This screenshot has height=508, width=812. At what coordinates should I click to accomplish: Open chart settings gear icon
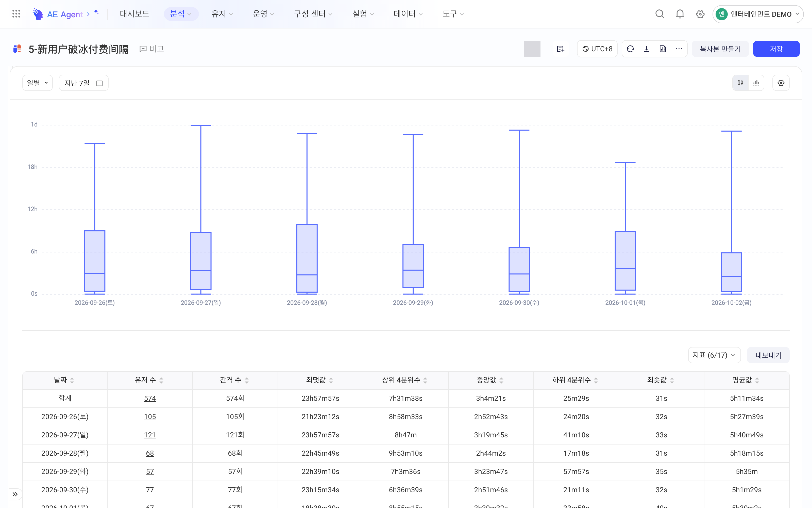[781, 83]
